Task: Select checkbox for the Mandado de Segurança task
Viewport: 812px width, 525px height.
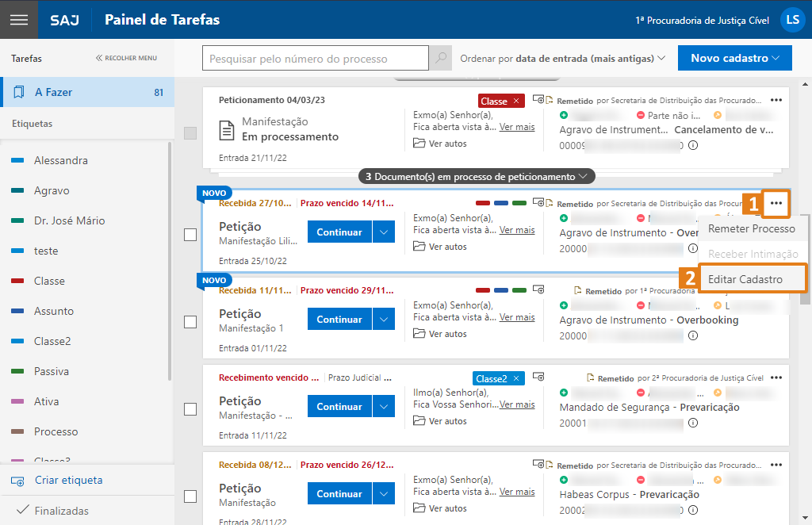Action: 190,409
